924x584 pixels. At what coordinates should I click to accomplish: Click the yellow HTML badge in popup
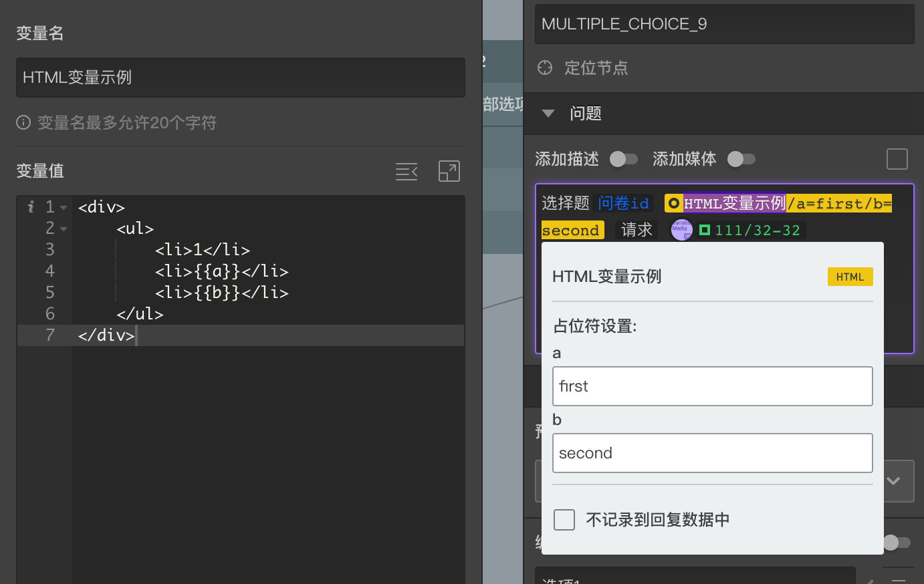point(850,277)
